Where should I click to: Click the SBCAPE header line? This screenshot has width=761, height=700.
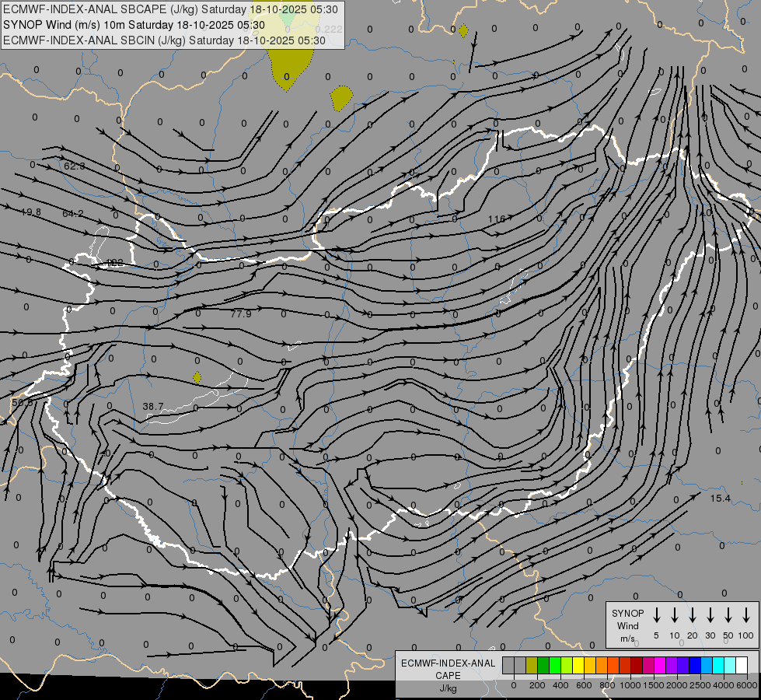pyautogui.click(x=170, y=9)
